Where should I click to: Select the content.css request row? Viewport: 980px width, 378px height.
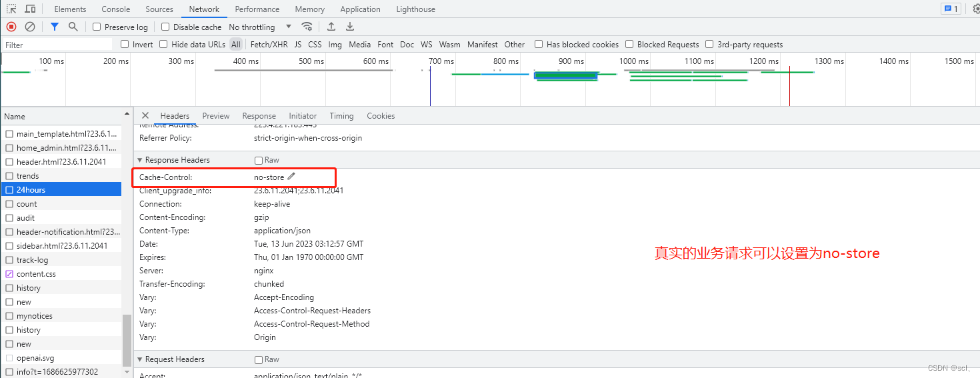pyautogui.click(x=61, y=274)
